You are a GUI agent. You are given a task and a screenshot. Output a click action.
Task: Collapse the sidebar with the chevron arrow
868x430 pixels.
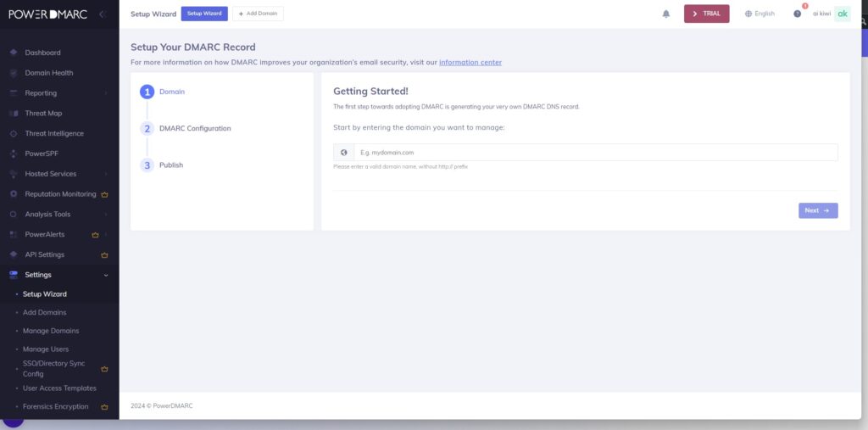click(x=102, y=14)
